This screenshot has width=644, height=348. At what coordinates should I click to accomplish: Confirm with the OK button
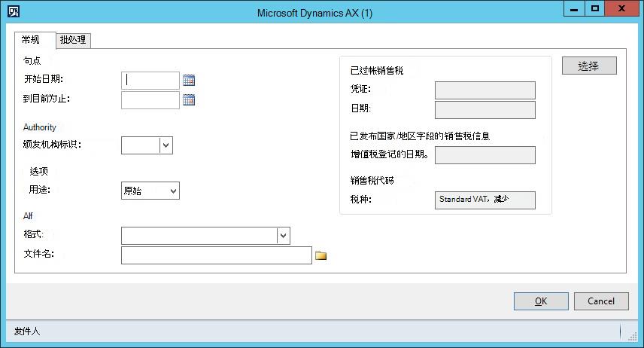click(x=541, y=301)
